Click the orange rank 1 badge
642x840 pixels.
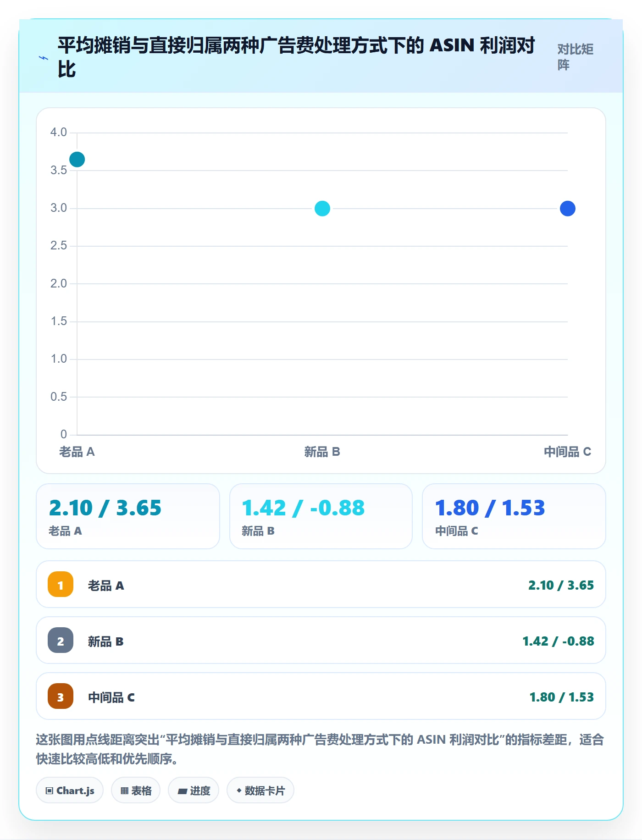(x=61, y=584)
